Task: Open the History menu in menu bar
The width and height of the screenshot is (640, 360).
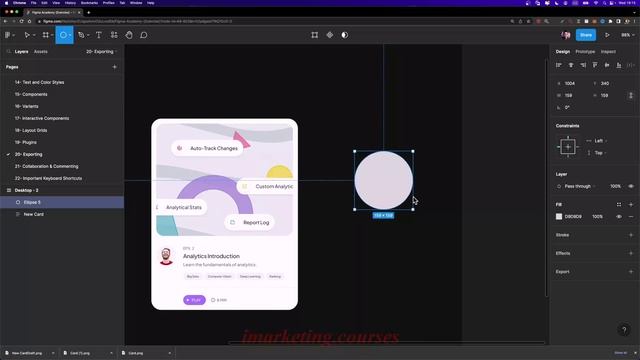Action: (x=70, y=3)
